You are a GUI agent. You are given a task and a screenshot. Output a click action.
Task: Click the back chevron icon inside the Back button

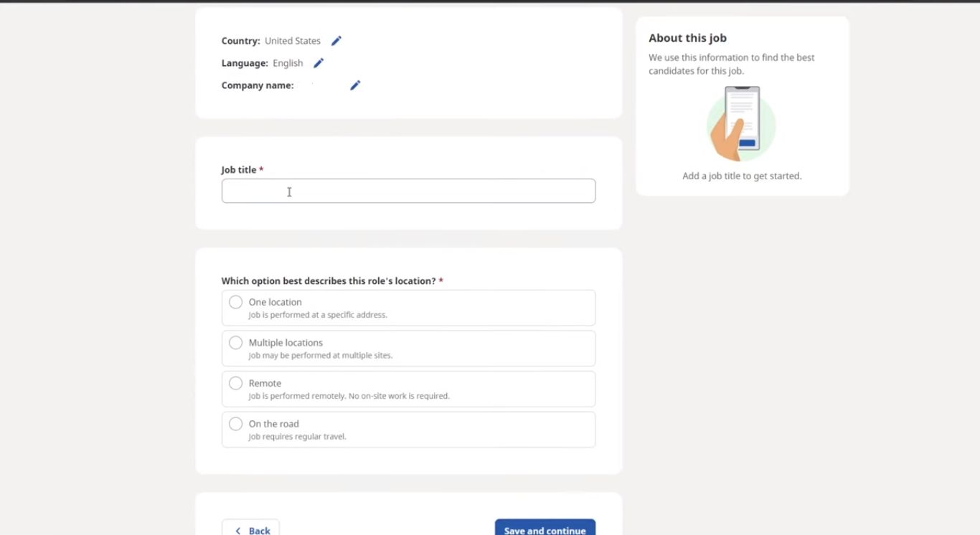click(238, 529)
